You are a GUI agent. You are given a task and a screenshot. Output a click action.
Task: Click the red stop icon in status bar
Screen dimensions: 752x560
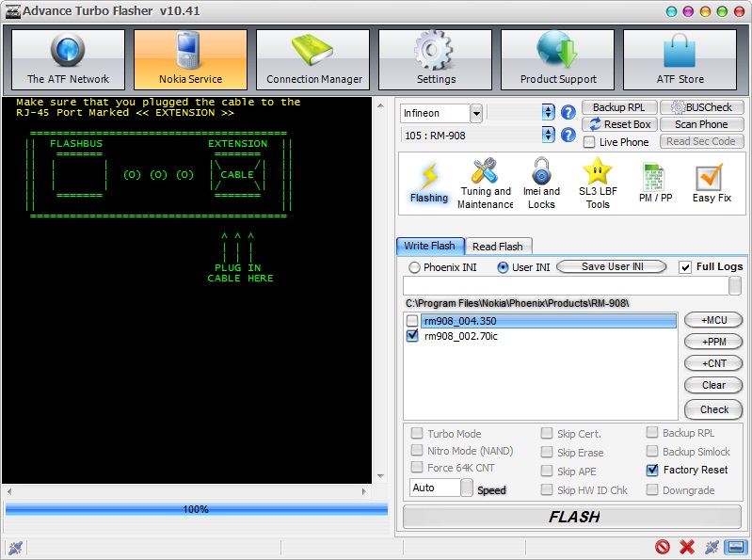(x=663, y=547)
